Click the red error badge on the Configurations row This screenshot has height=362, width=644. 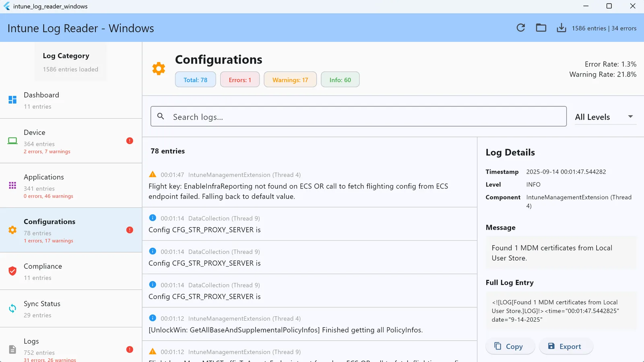[130, 230]
